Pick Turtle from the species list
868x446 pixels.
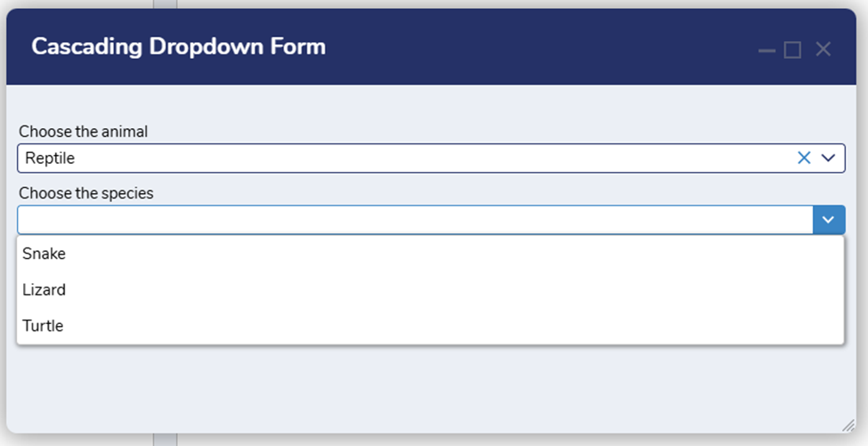[44, 326]
